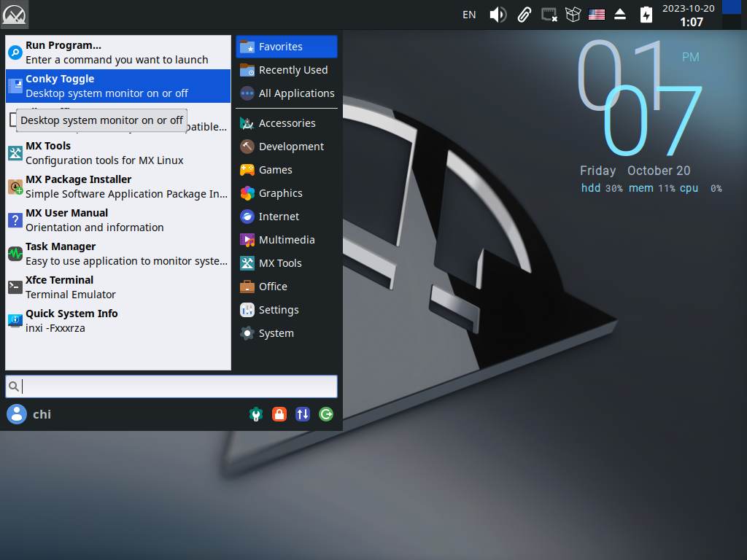This screenshot has width=747, height=560.
Task: Open the Graphics category
Action: click(x=287, y=193)
